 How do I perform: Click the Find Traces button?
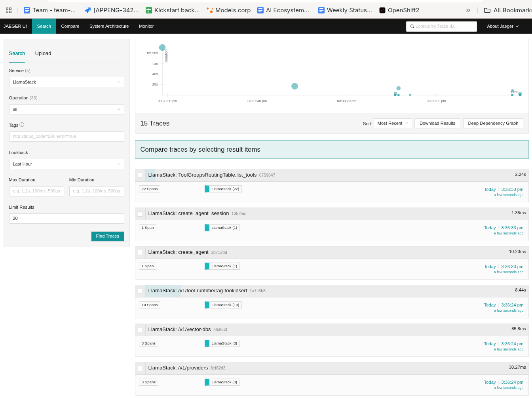point(107,236)
